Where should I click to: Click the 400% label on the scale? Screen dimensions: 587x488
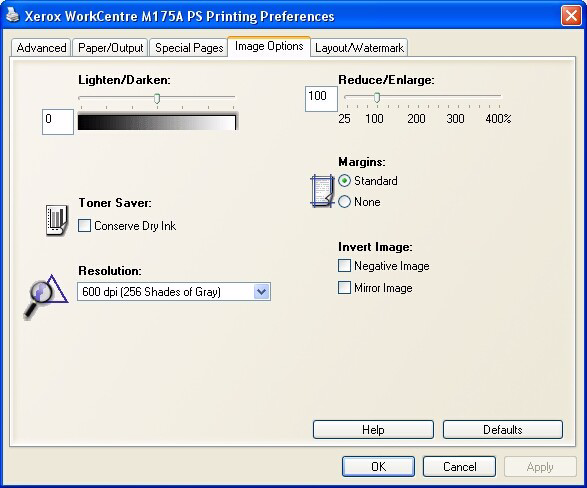coord(498,119)
